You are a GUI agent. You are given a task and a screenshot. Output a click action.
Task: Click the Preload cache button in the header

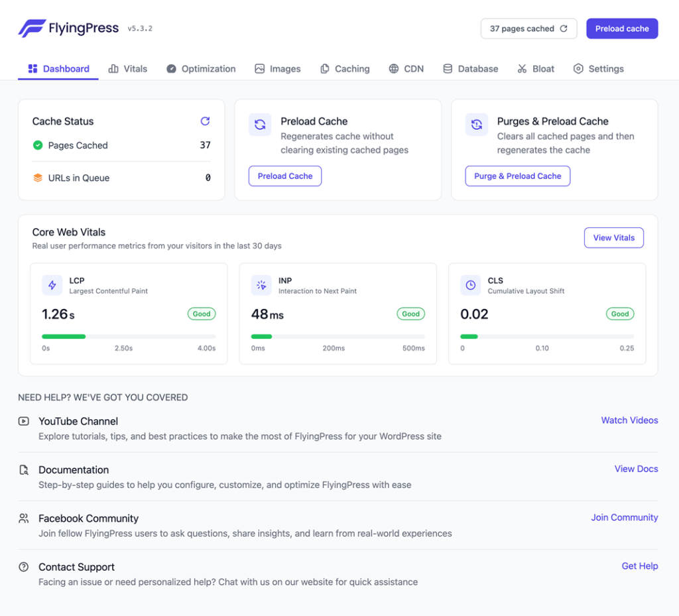[x=621, y=29]
